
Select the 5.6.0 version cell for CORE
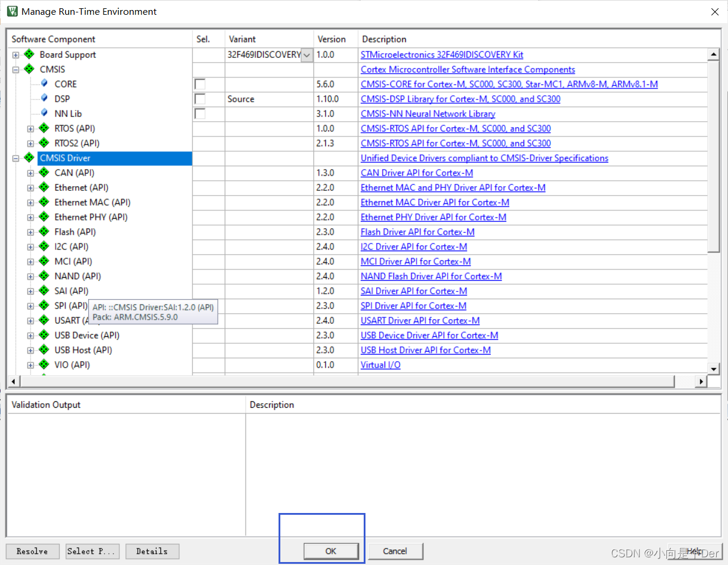tap(336, 84)
